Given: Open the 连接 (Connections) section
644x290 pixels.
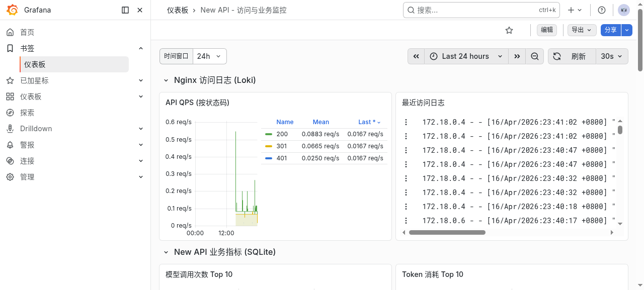Looking at the screenshot, I should tap(28, 161).
